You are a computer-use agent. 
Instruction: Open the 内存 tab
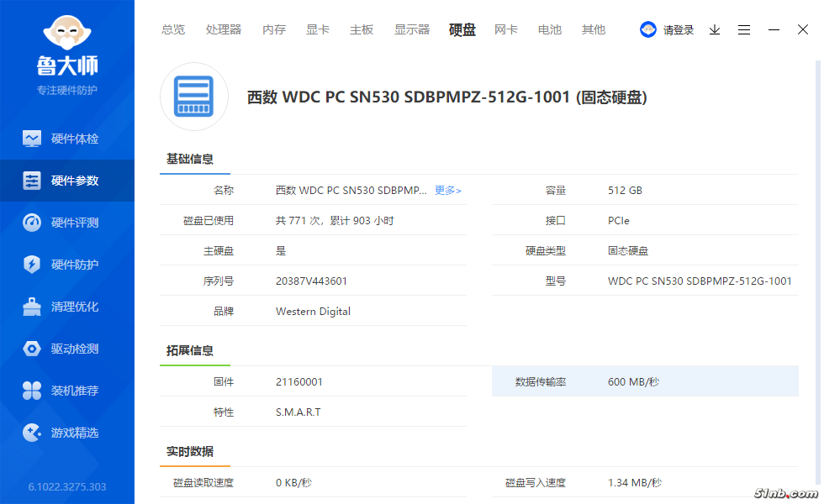coord(274,29)
